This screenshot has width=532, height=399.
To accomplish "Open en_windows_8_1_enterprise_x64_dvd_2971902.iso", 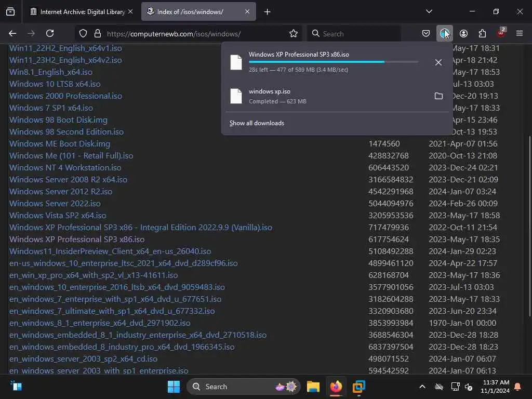I will click(x=100, y=323).
